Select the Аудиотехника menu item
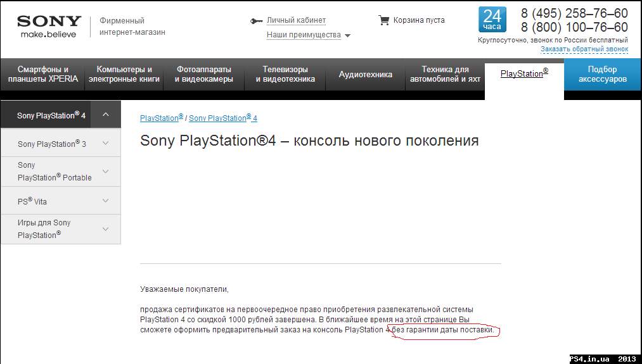 (x=366, y=75)
